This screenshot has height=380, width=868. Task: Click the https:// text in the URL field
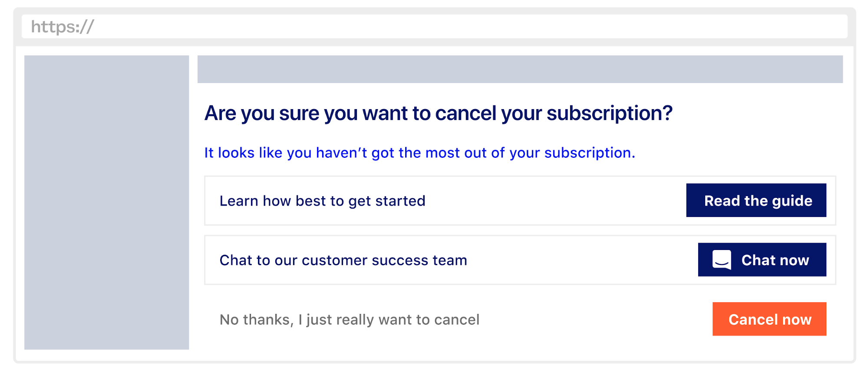62,27
